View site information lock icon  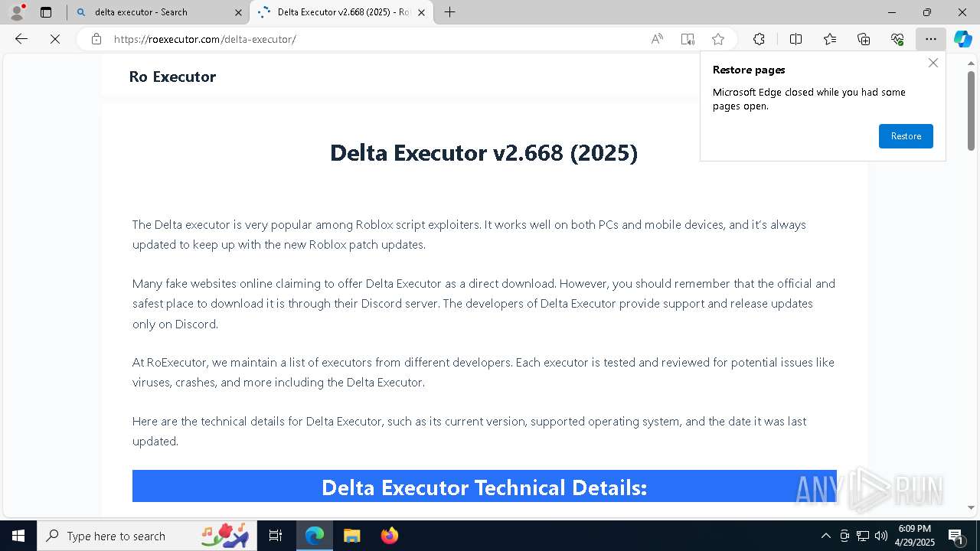click(x=96, y=39)
